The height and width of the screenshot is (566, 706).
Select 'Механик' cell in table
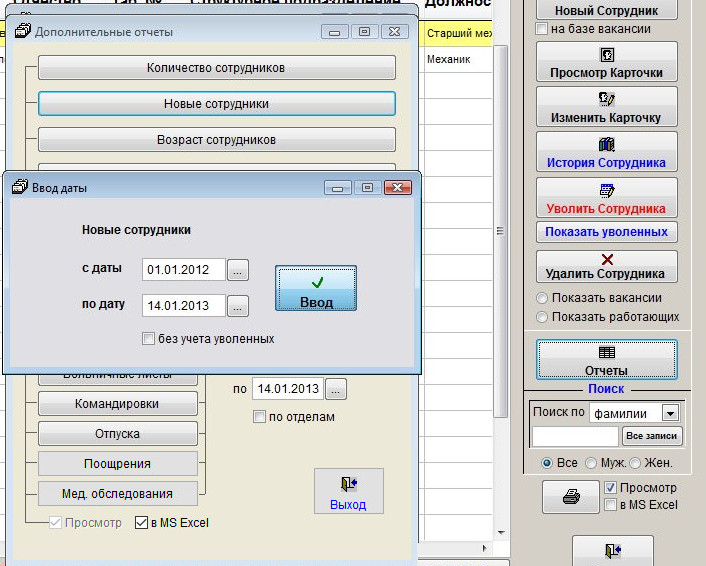click(458, 59)
